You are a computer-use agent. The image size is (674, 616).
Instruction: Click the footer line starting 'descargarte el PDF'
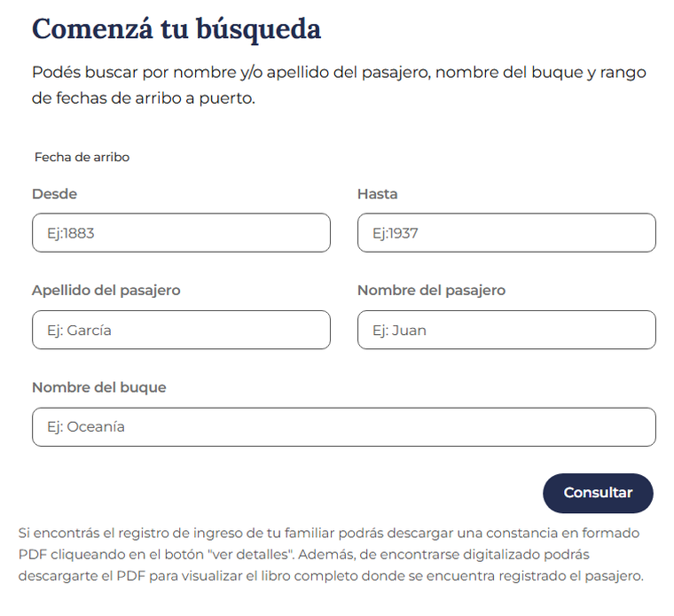(330, 577)
